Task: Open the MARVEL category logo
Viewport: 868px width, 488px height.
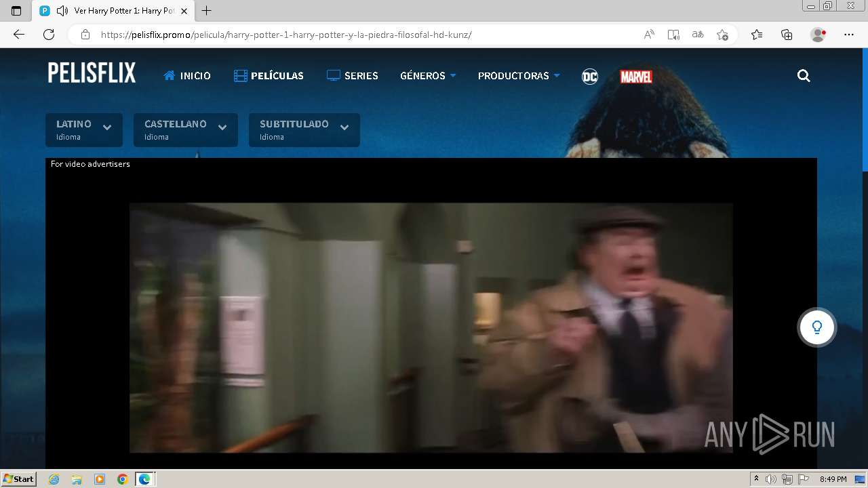Action: [636, 77]
